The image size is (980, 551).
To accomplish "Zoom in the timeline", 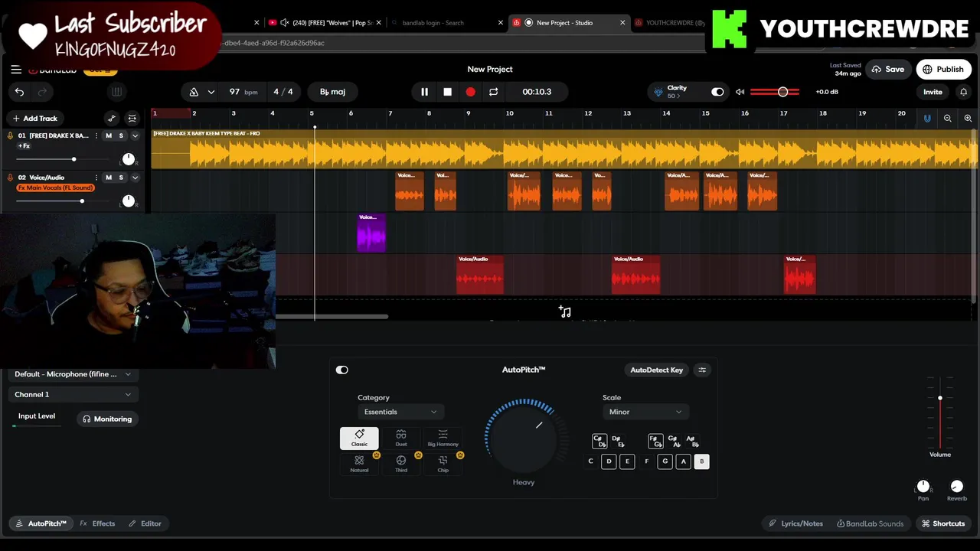I will coord(968,118).
